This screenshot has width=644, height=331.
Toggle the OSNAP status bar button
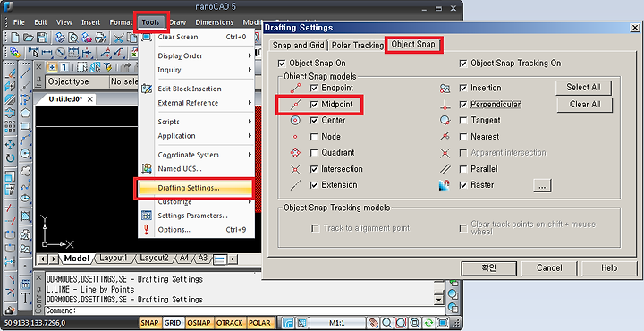[199, 323]
